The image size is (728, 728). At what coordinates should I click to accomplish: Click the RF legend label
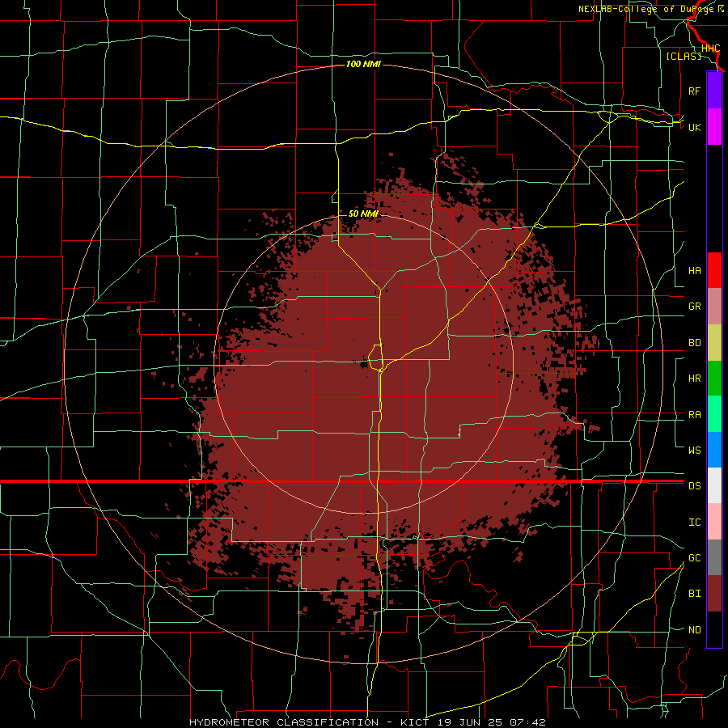[694, 91]
